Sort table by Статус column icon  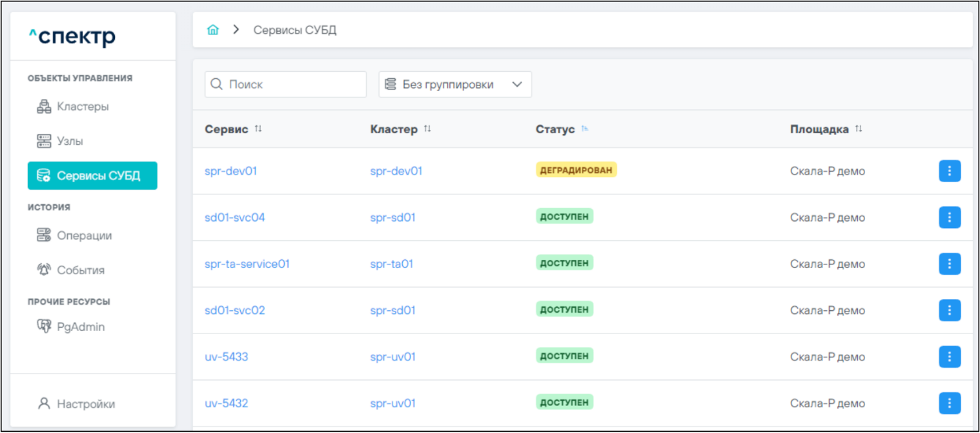coord(584,129)
